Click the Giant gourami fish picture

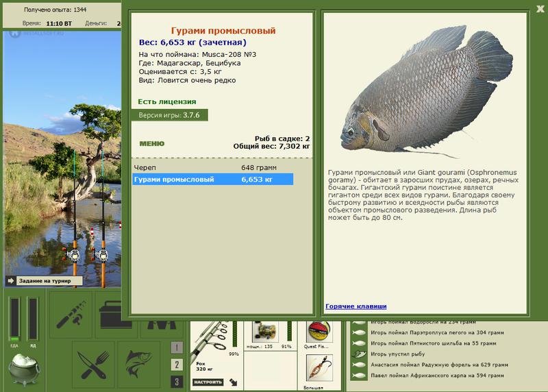click(x=427, y=92)
